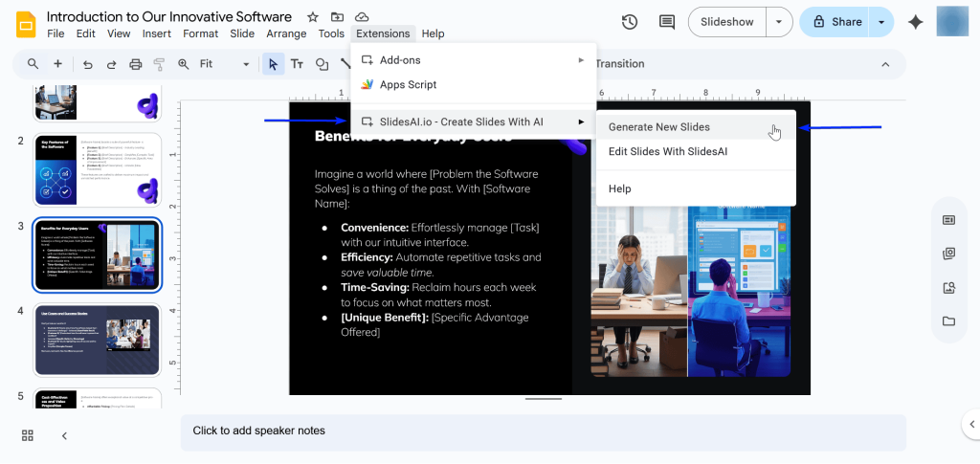Viewport: 980px width, 464px height.
Task: Click the undo arrow in toolbar
Action: coord(88,64)
